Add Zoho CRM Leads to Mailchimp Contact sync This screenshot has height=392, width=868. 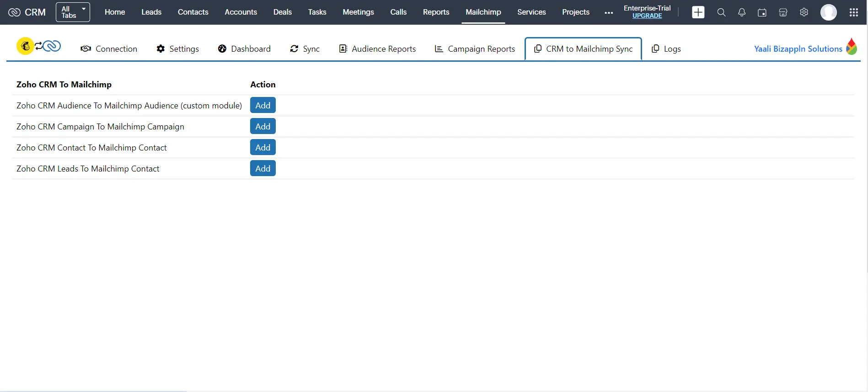263,168
